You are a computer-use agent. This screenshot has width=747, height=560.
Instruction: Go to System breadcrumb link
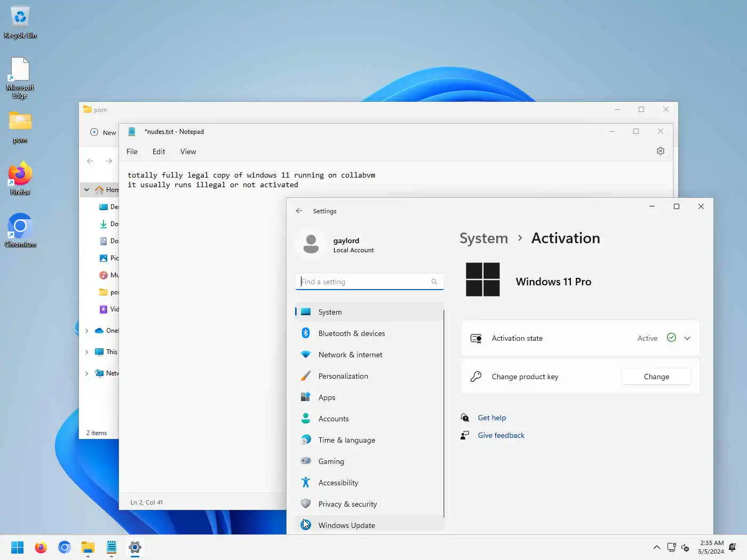pos(483,238)
